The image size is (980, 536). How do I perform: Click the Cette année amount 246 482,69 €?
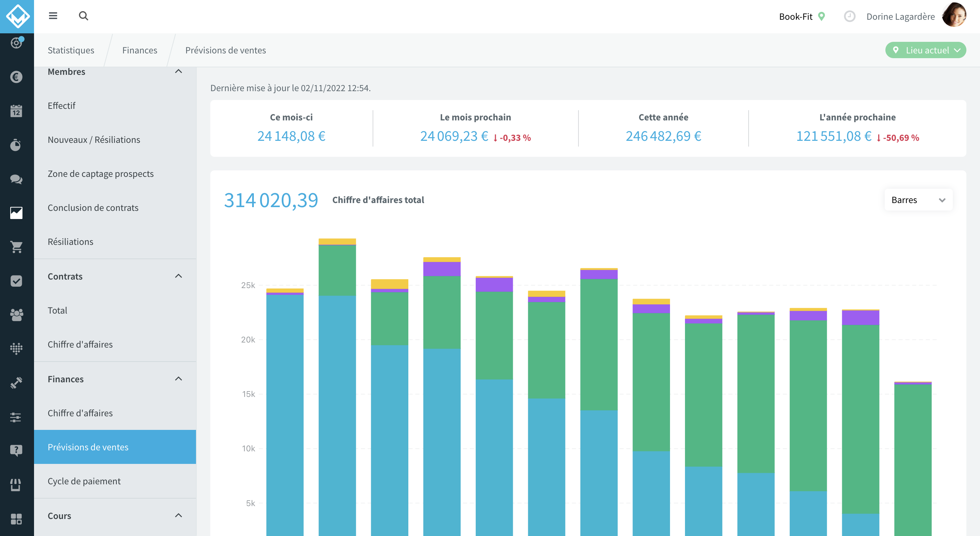[x=664, y=136]
